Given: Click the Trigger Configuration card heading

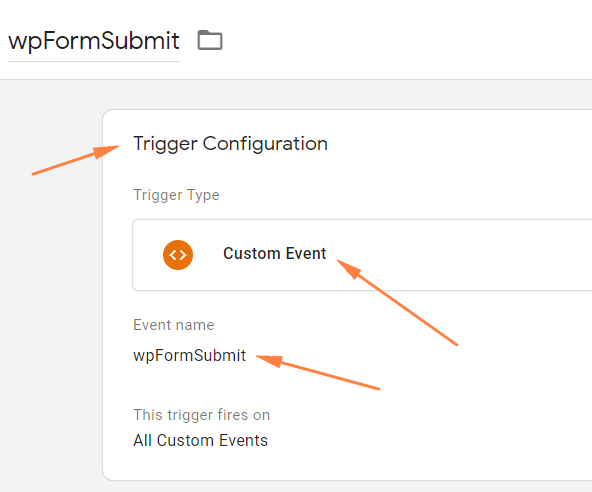Looking at the screenshot, I should 230,144.
